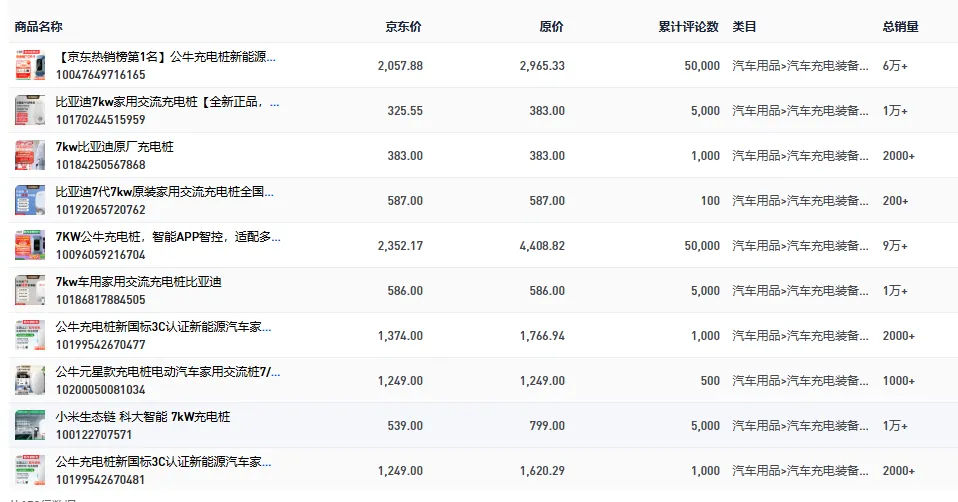Open product thumbnail for item 100122707571

coord(30,426)
